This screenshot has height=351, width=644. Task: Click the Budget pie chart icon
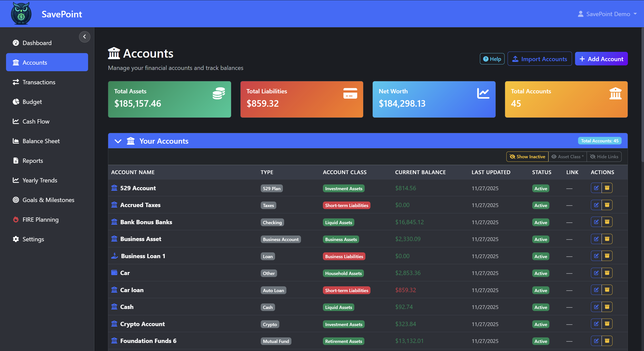click(x=16, y=102)
